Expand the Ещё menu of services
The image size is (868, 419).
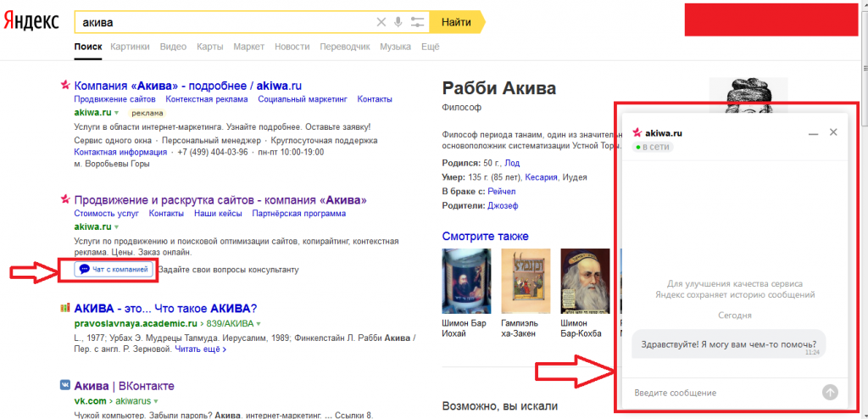430,47
